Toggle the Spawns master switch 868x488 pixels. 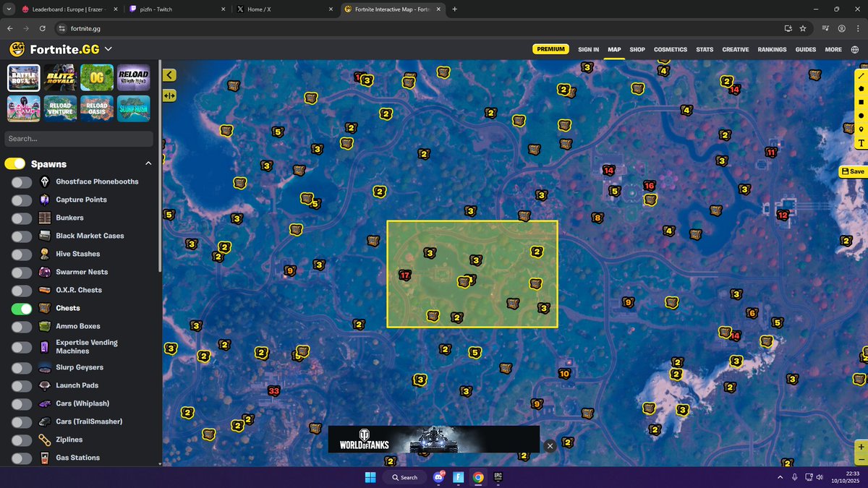(x=14, y=163)
